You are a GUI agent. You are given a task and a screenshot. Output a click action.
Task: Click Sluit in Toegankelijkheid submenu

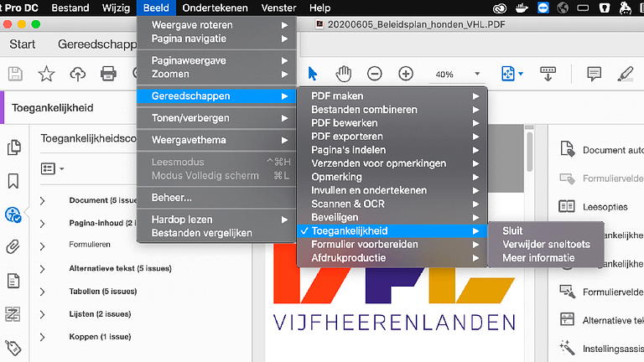tap(546, 230)
